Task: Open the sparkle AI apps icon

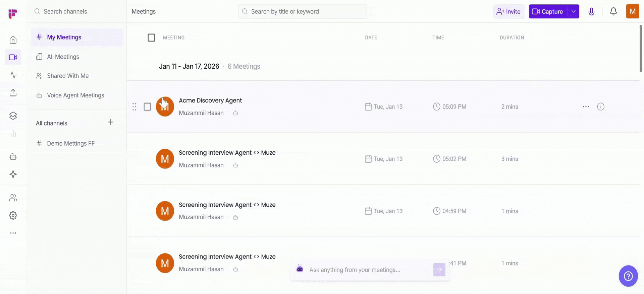Action: coord(13,174)
